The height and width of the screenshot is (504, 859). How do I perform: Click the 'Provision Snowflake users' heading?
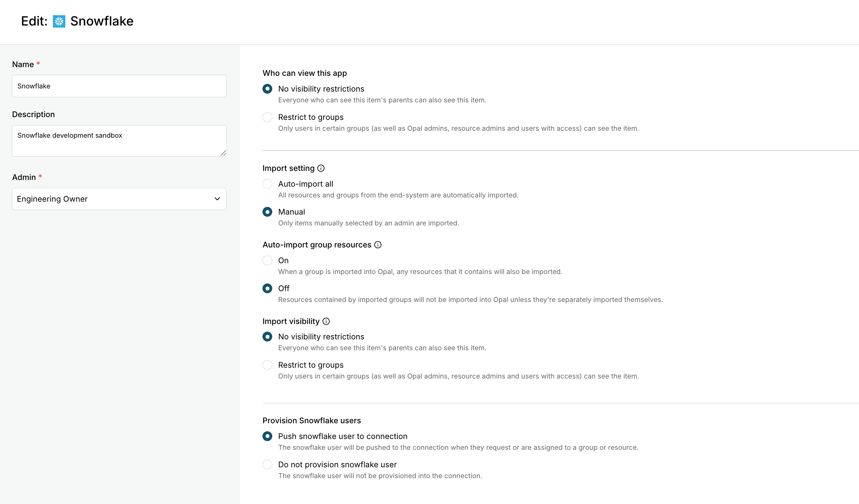pos(312,420)
